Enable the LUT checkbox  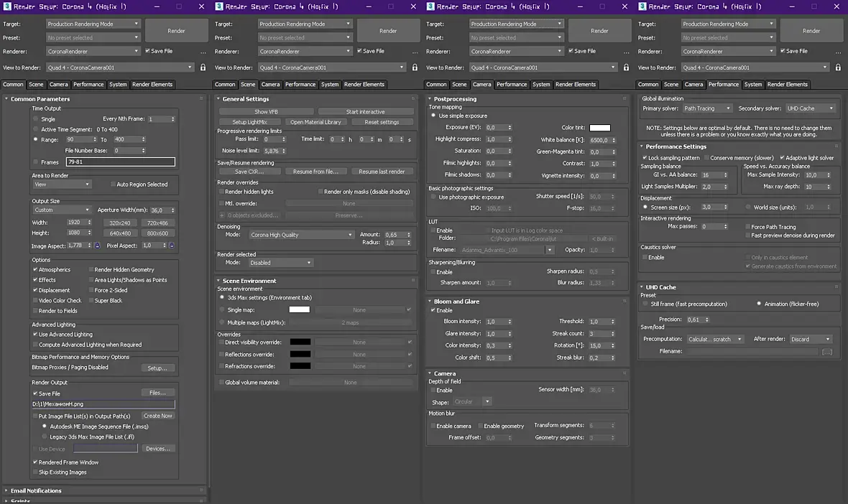(433, 230)
